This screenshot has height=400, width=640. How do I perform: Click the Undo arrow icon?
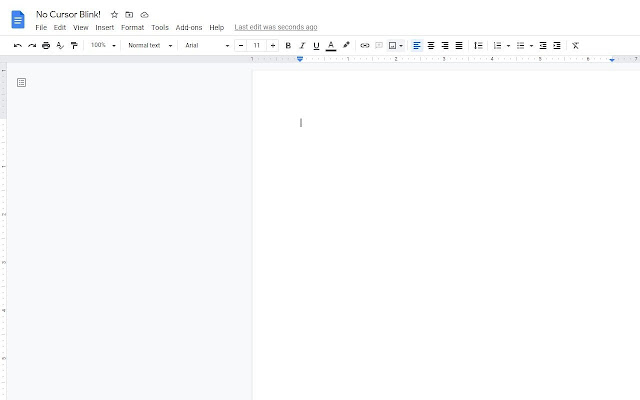[18, 45]
